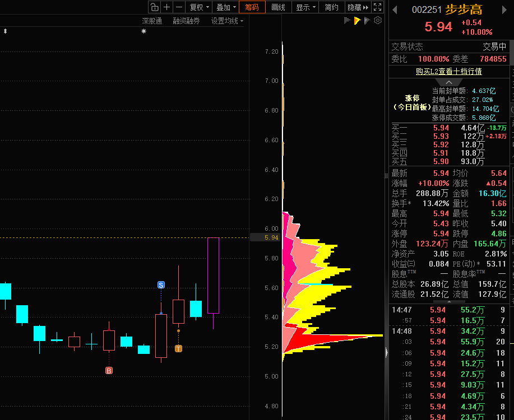Screen dimensions: 514x420
Task: Click the PE(动) value 53.11
Action: 496,264
